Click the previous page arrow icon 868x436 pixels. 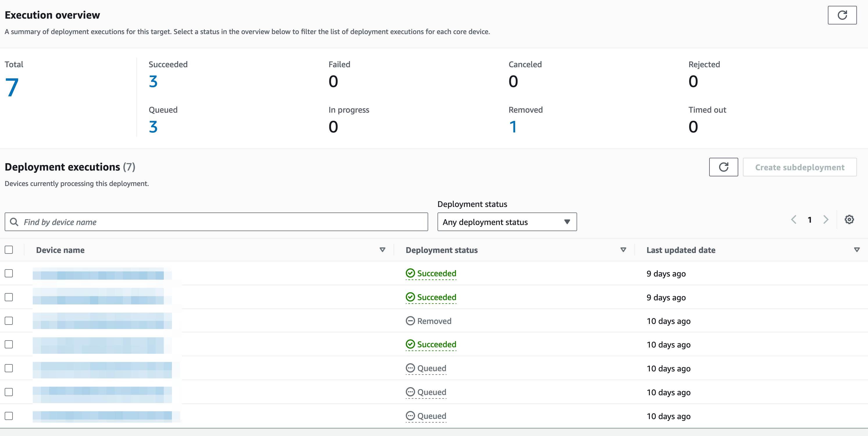tap(795, 219)
